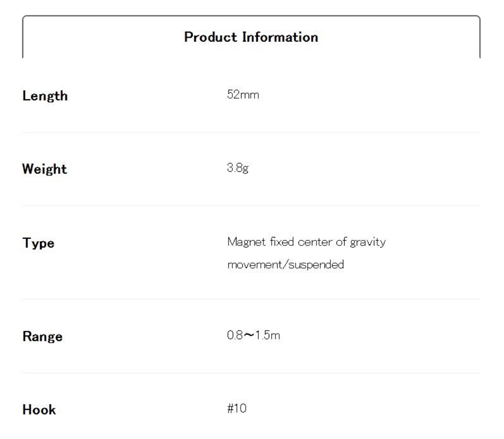
Task: Click the word "of" in Type description
Action: [x=341, y=242]
